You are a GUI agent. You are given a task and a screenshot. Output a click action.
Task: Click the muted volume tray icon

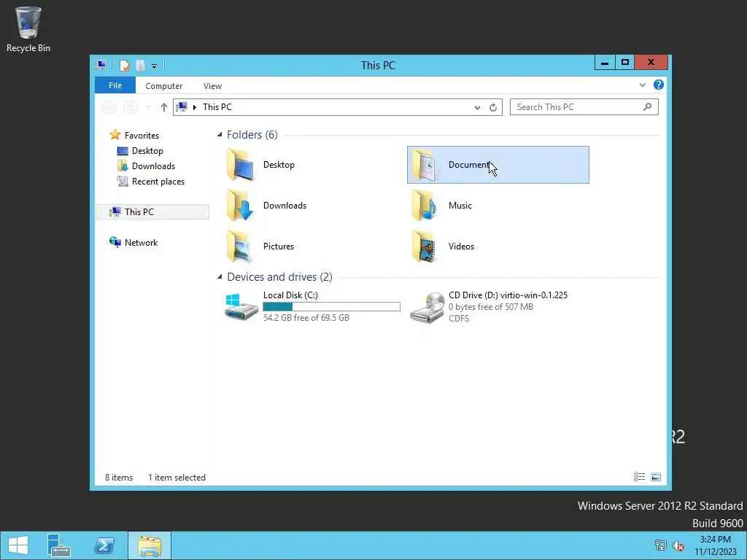pyautogui.click(x=678, y=545)
